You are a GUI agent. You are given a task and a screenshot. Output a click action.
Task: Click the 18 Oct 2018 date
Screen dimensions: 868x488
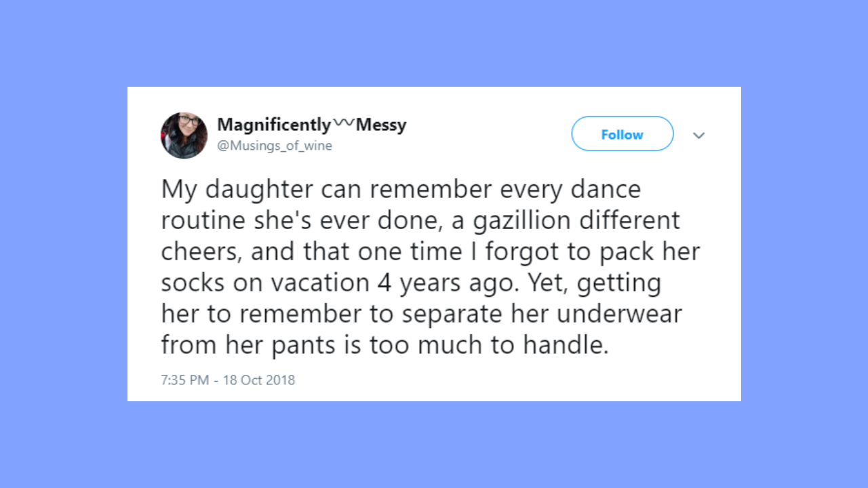259,380
